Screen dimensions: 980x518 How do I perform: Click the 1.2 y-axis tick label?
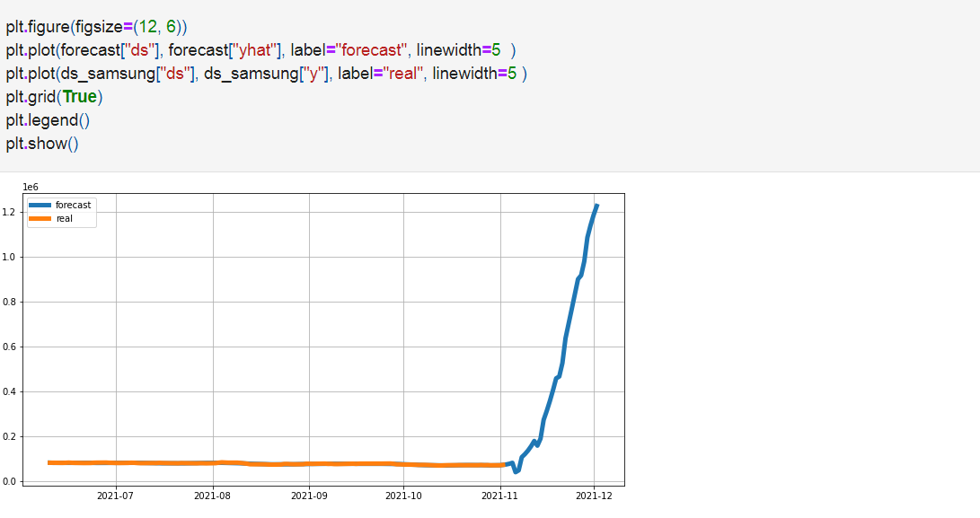coord(8,213)
